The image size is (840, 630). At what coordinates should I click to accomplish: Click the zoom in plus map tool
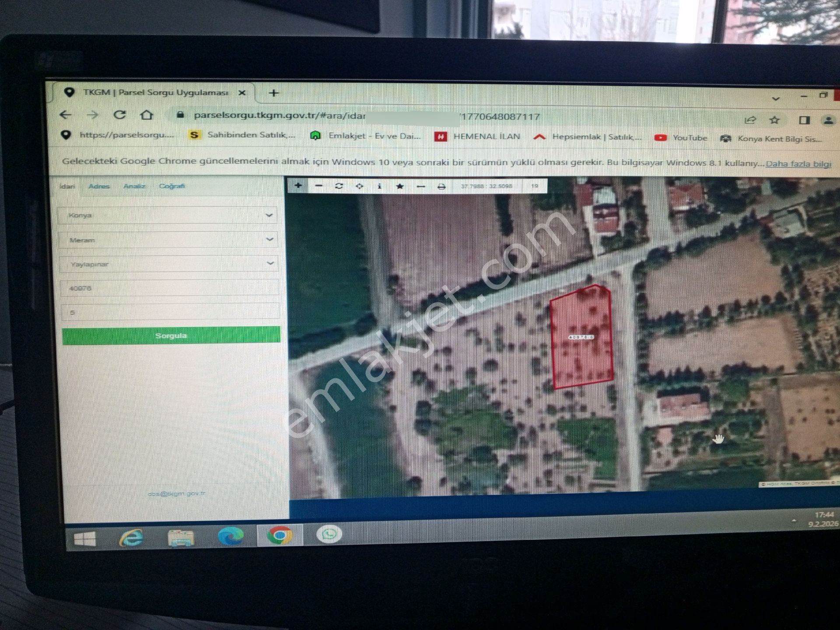pyautogui.click(x=298, y=185)
